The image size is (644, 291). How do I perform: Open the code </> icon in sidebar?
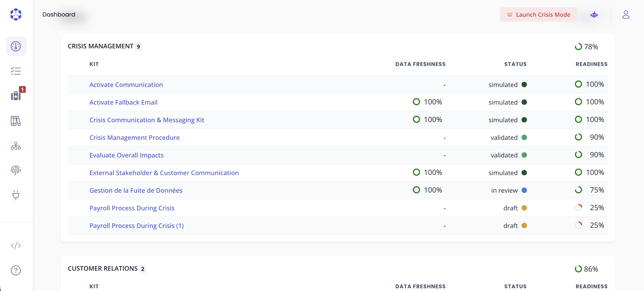(16, 246)
